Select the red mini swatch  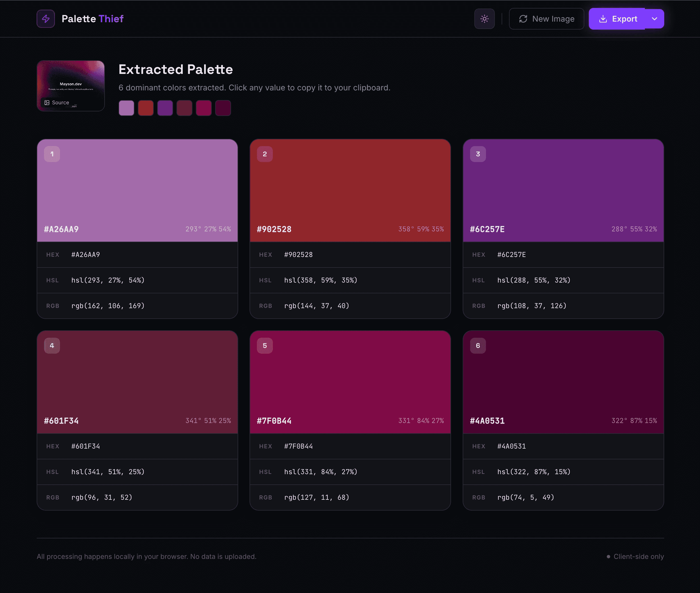click(x=146, y=108)
